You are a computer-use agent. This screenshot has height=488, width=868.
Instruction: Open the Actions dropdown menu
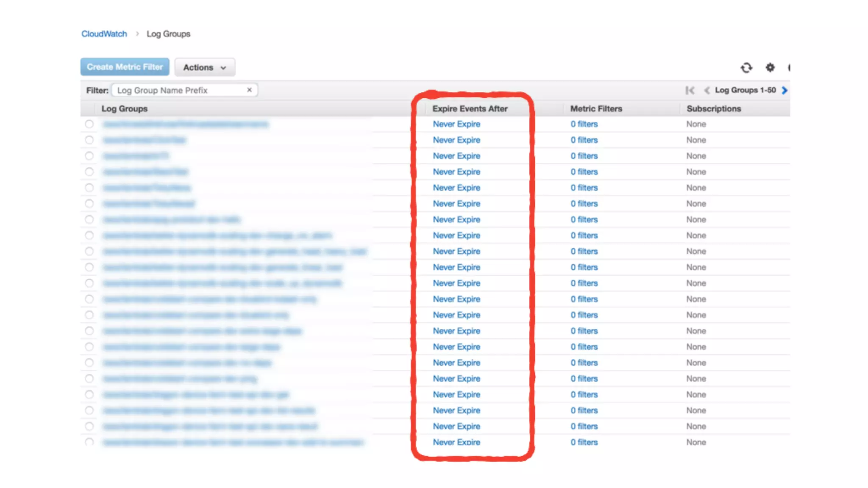point(205,67)
